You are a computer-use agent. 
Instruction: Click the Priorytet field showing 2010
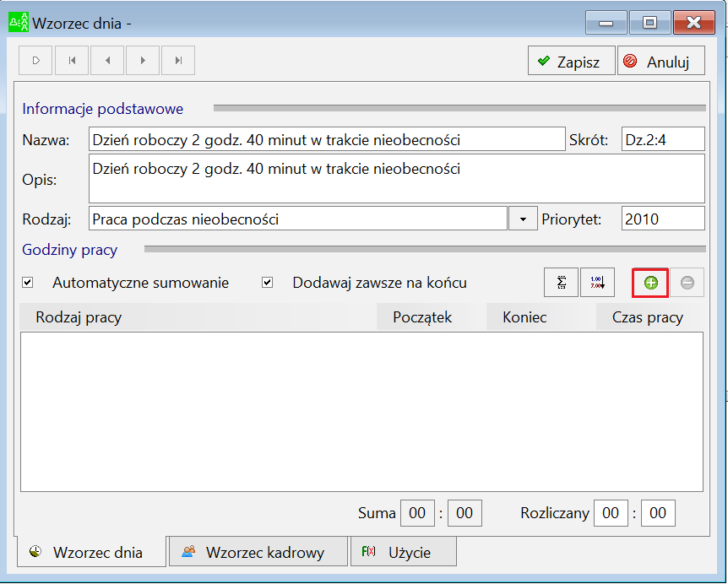coord(663,219)
